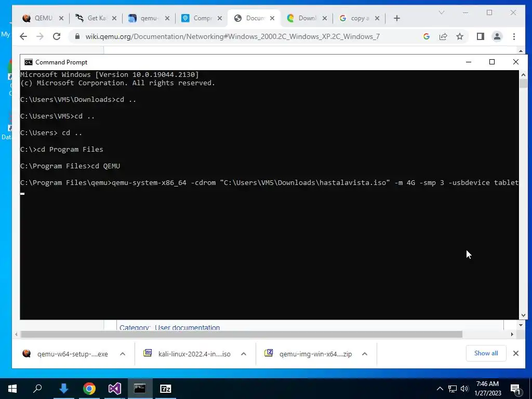Close the active Docum browser tab
This screenshot has height=399, width=532.
pos(272,18)
